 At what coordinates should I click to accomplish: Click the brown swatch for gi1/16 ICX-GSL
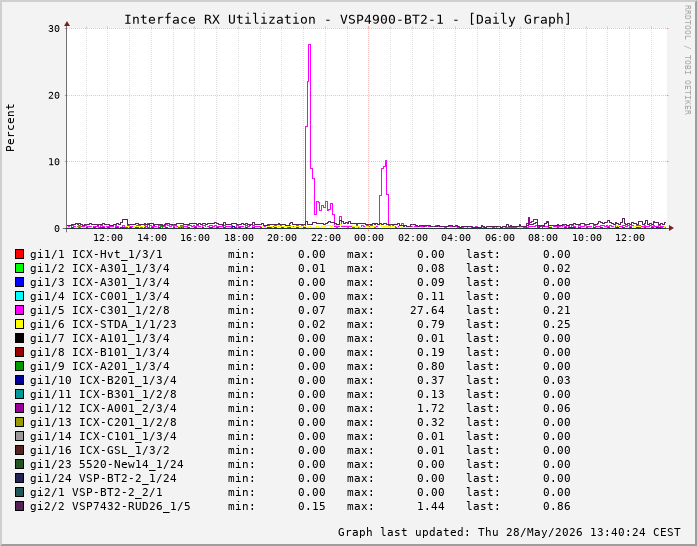(19, 450)
